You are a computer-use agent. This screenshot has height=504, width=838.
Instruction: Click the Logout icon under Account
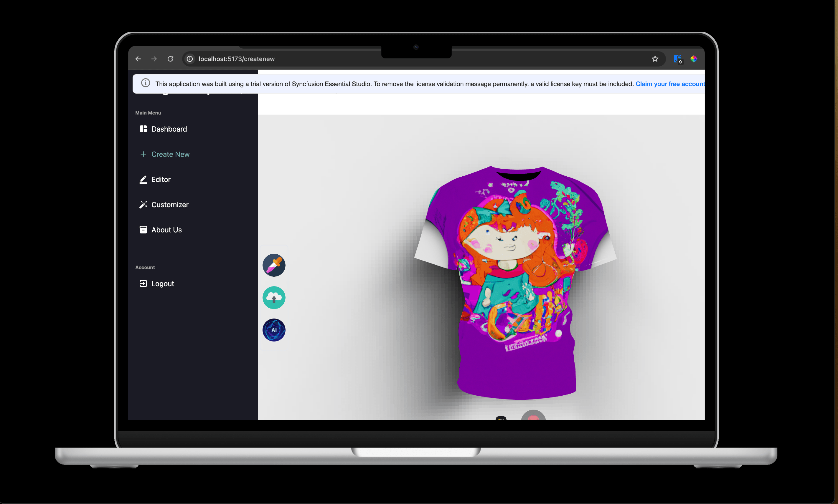click(x=143, y=283)
